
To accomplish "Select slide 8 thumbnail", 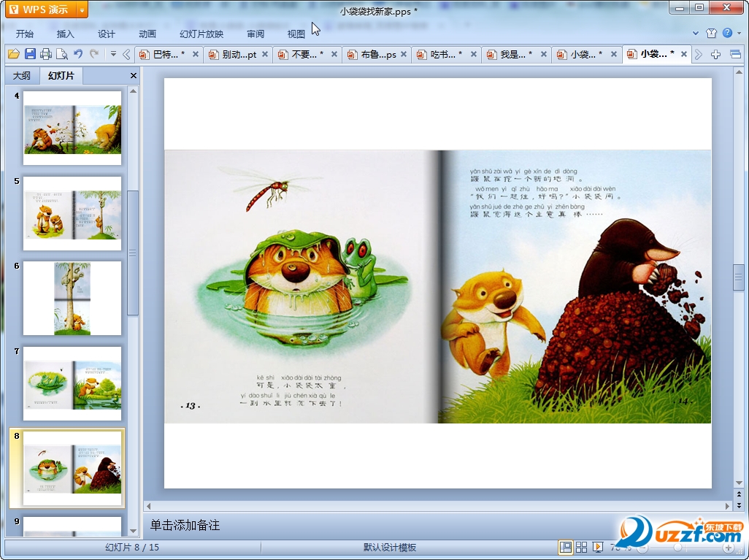I will click(72, 468).
